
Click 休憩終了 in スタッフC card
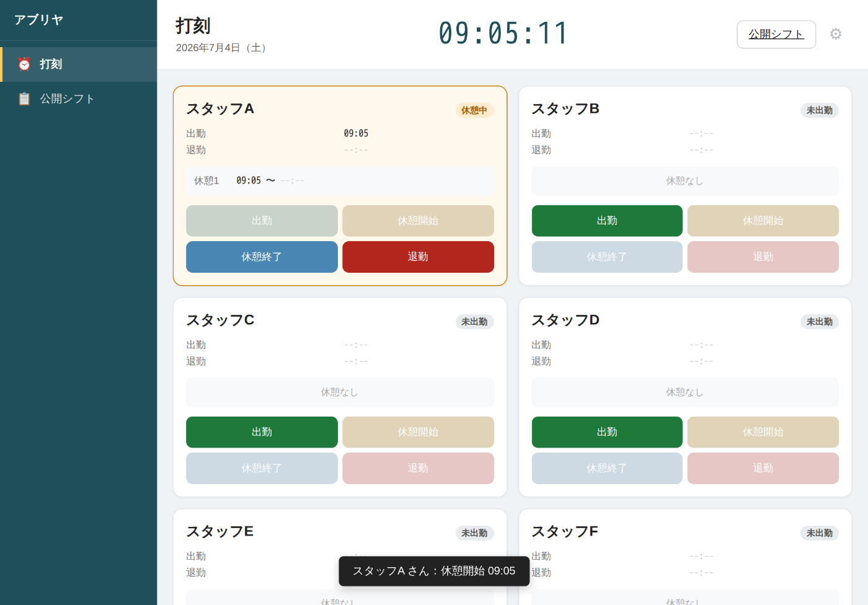(262, 468)
